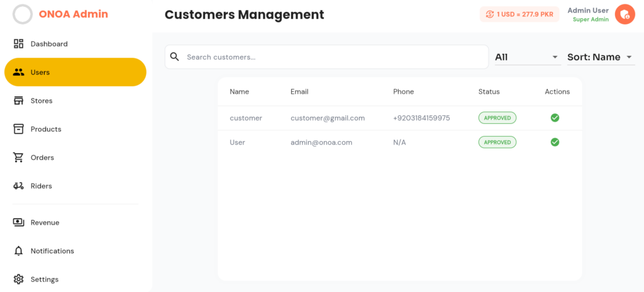Click the Revenue money icon

tap(18, 223)
